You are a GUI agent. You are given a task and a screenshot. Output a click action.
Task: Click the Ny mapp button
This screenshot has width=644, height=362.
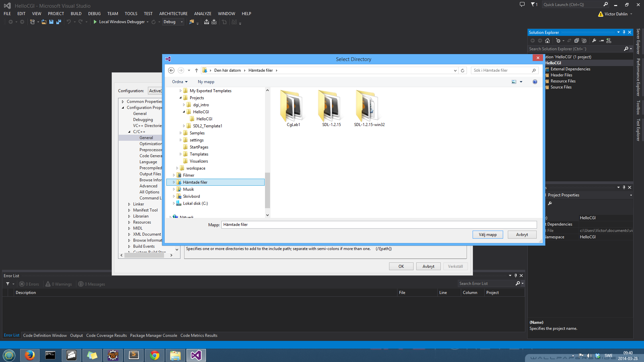(x=206, y=82)
